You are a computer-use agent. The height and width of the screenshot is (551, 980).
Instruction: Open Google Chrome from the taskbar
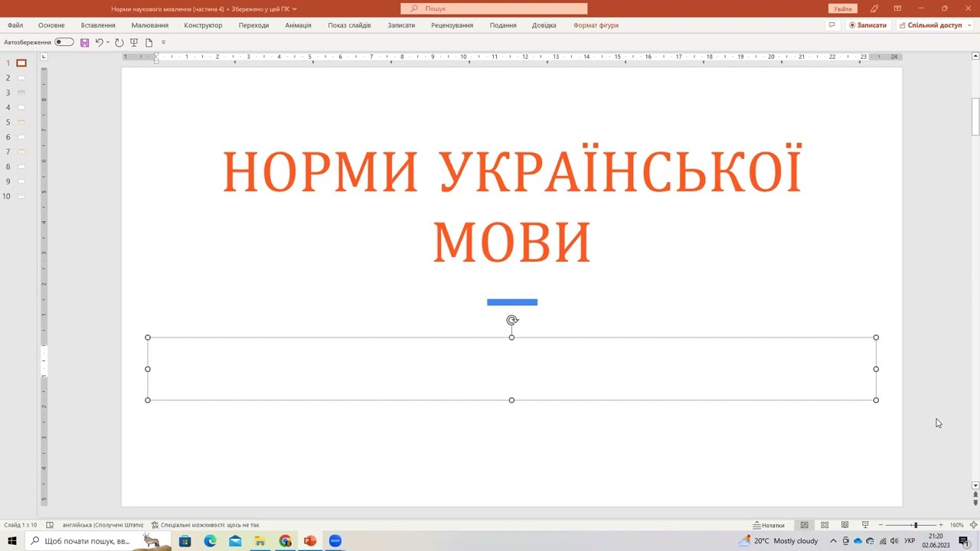285,541
